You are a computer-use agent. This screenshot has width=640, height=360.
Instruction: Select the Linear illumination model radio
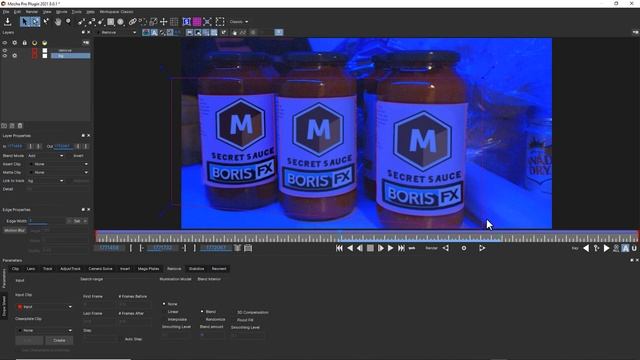pyautogui.click(x=164, y=312)
